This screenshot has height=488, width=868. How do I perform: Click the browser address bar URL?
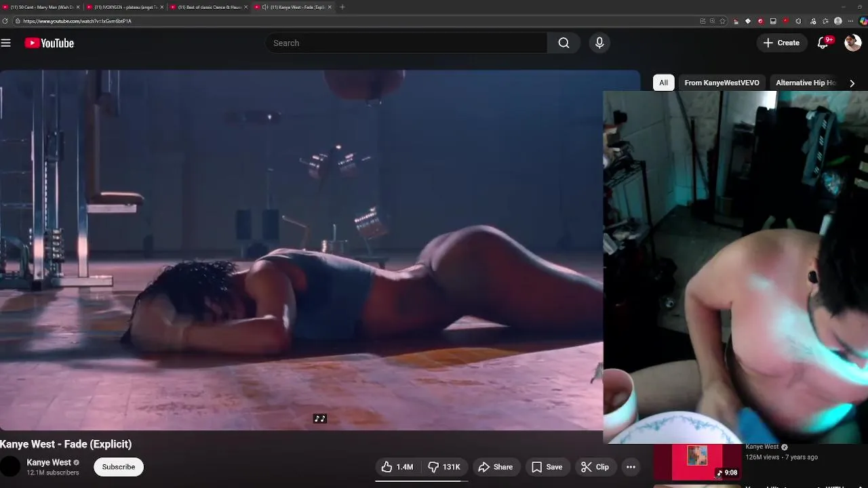[77, 21]
